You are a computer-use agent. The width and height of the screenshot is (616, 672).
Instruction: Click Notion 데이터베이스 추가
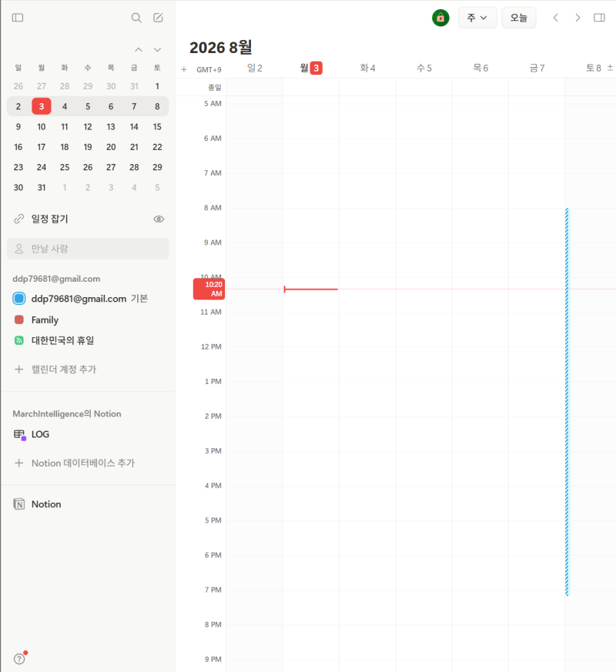[83, 463]
